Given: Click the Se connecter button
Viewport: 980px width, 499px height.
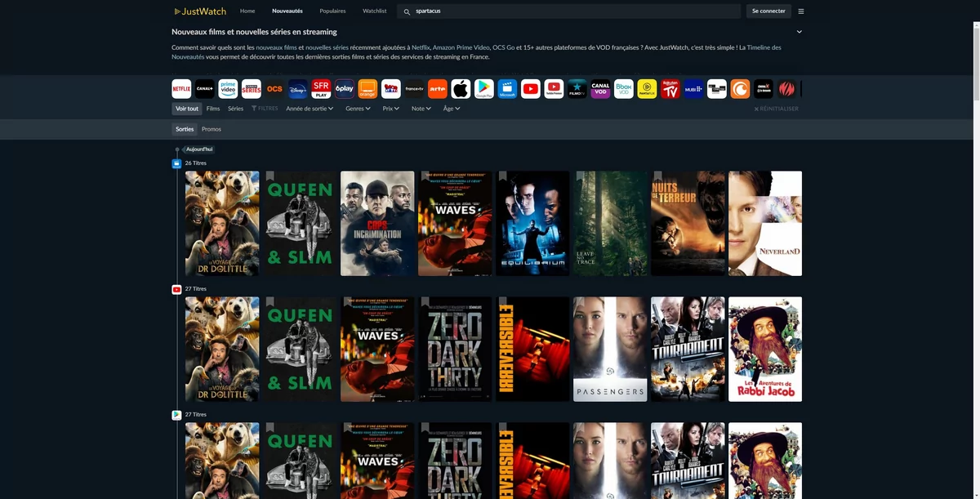Looking at the screenshot, I should (768, 11).
